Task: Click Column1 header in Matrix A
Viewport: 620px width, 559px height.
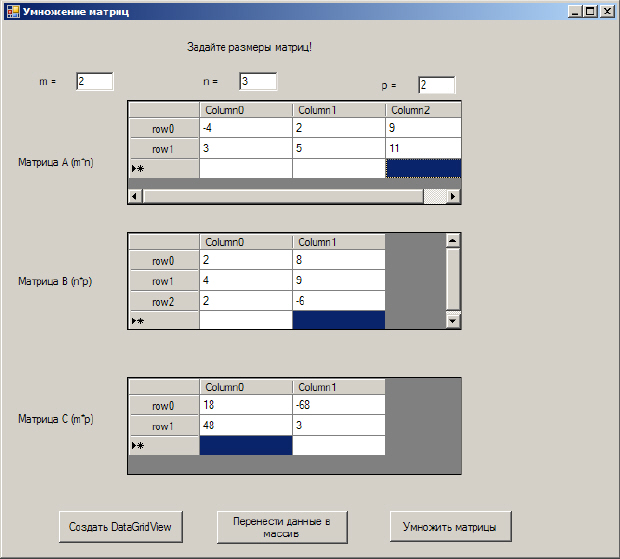Action: tap(339, 110)
